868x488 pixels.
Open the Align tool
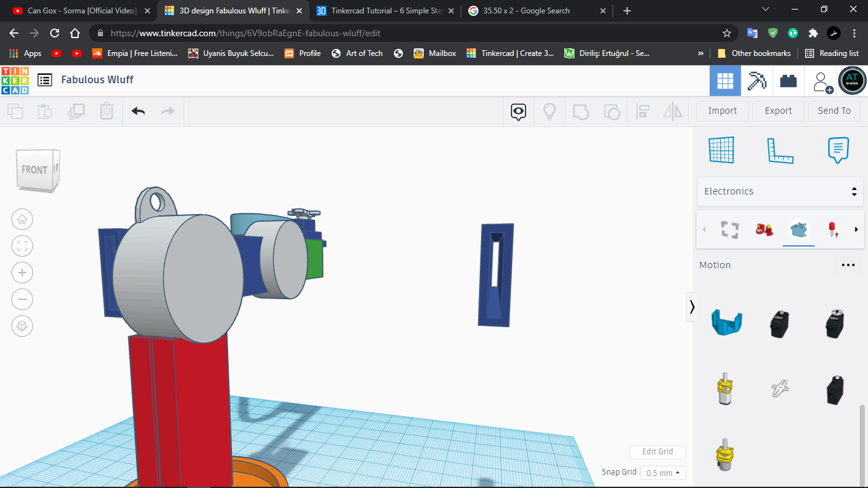pyautogui.click(x=642, y=111)
